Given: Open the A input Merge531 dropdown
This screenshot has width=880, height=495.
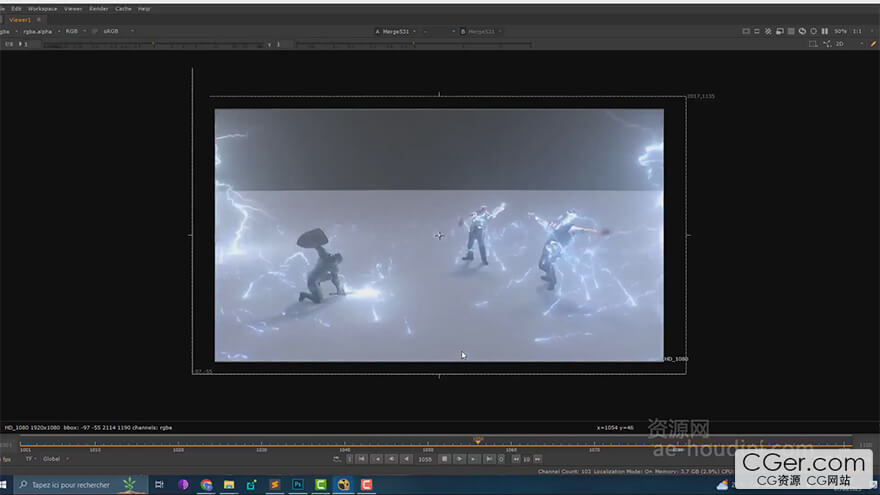Looking at the screenshot, I should coord(396,32).
